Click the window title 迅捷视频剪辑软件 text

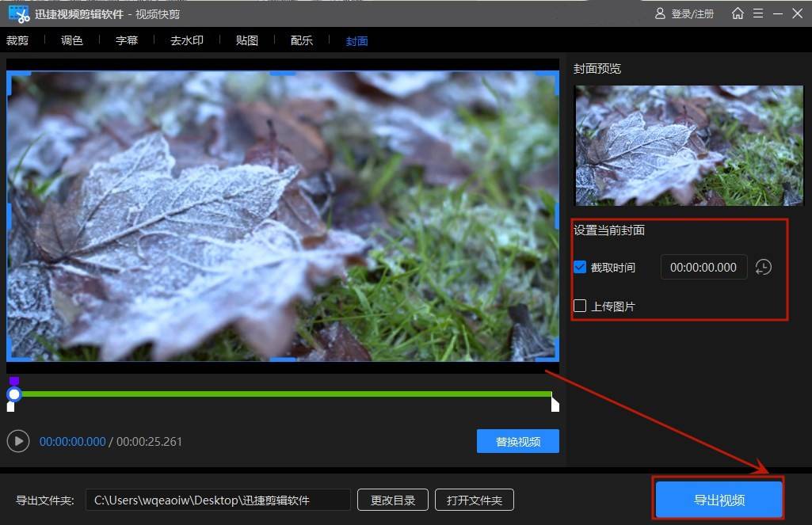(79, 14)
